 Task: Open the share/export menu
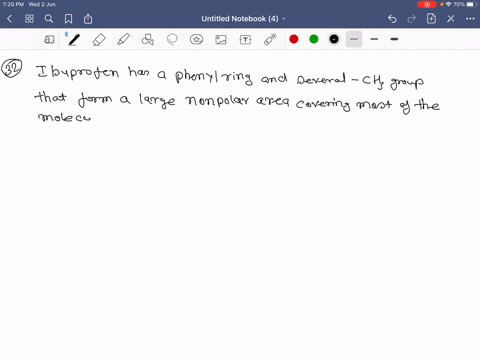(88, 19)
